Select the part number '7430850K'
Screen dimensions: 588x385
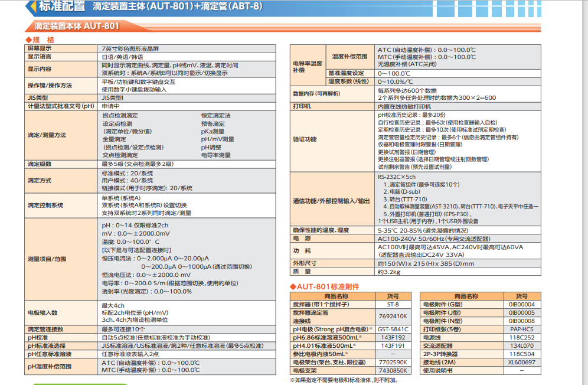tap(393, 370)
